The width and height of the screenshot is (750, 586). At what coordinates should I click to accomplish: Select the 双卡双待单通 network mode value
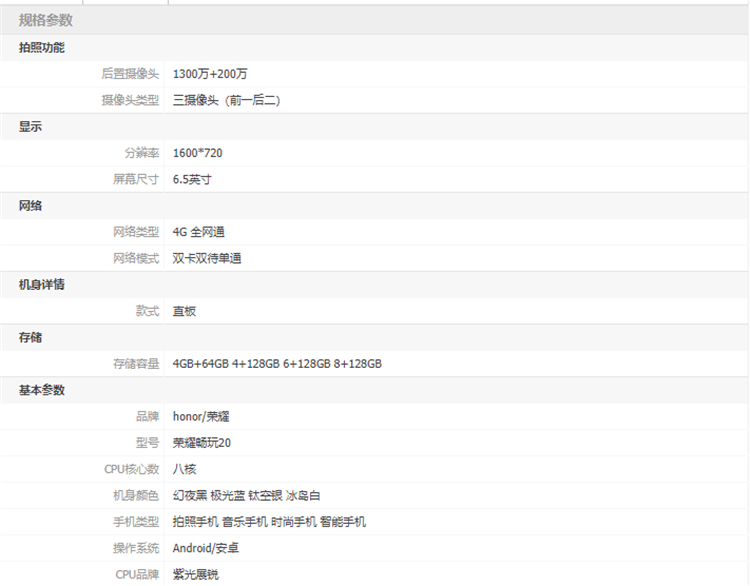coord(207,258)
